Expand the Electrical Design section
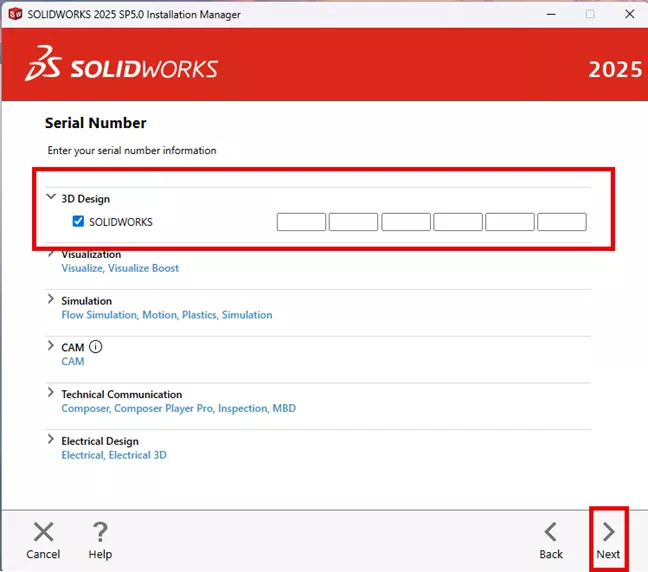Image resolution: width=648 pixels, height=572 pixels. point(51,439)
